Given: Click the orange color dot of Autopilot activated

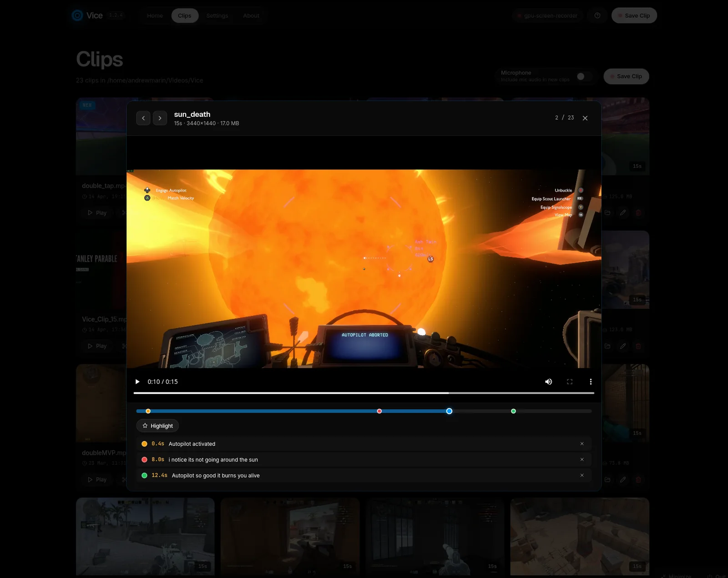Looking at the screenshot, I should [144, 444].
